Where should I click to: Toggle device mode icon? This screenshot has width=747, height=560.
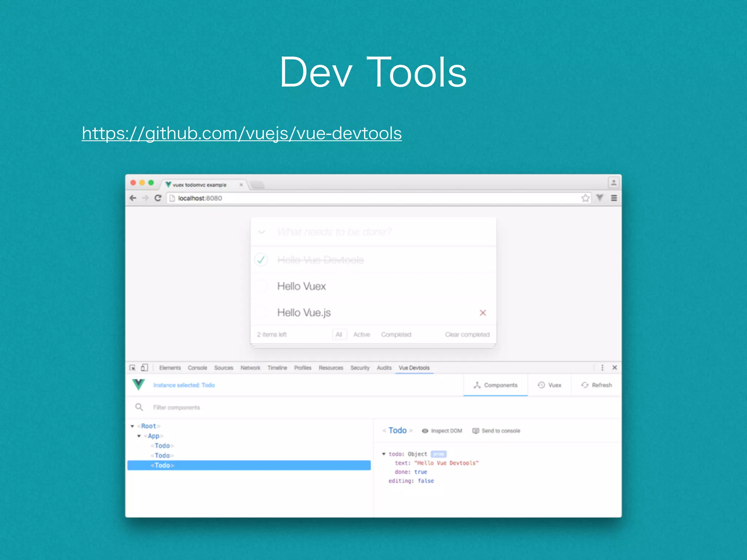click(x=144, y=367)
